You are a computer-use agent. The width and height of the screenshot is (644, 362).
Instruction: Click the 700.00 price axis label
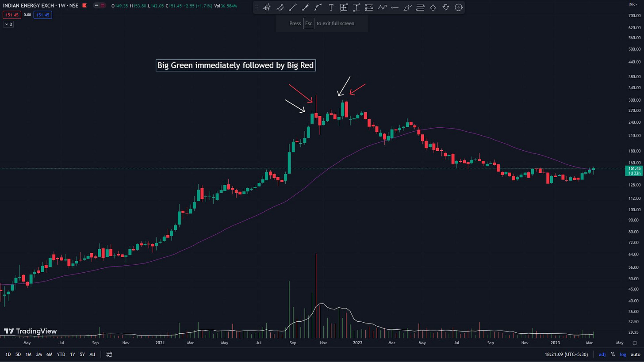(634, 15)
